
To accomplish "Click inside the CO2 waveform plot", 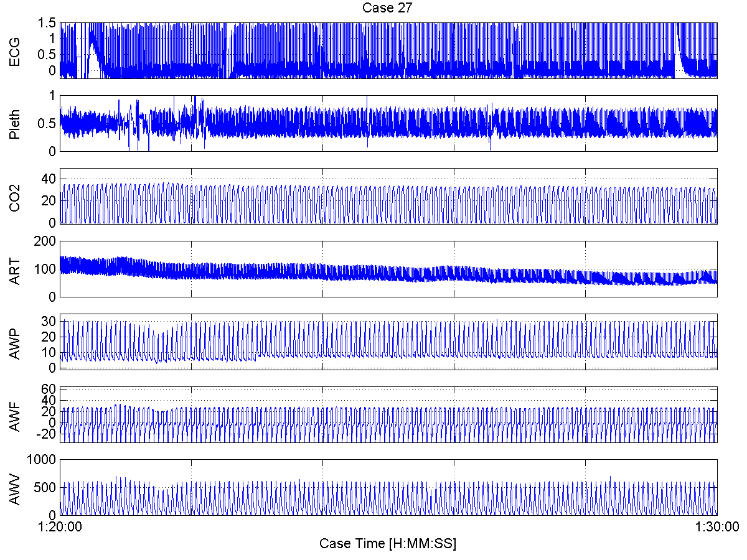I will [x=389, y=196].
